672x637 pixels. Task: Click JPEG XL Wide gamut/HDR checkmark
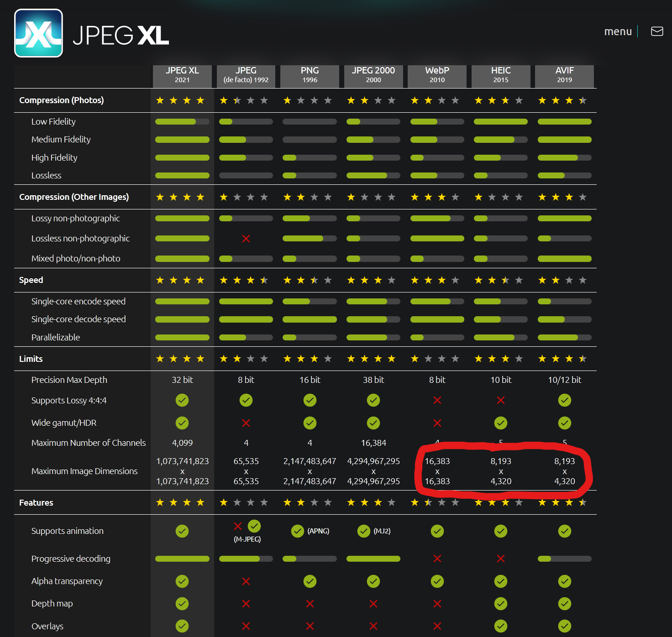click(x=182, y=423)
